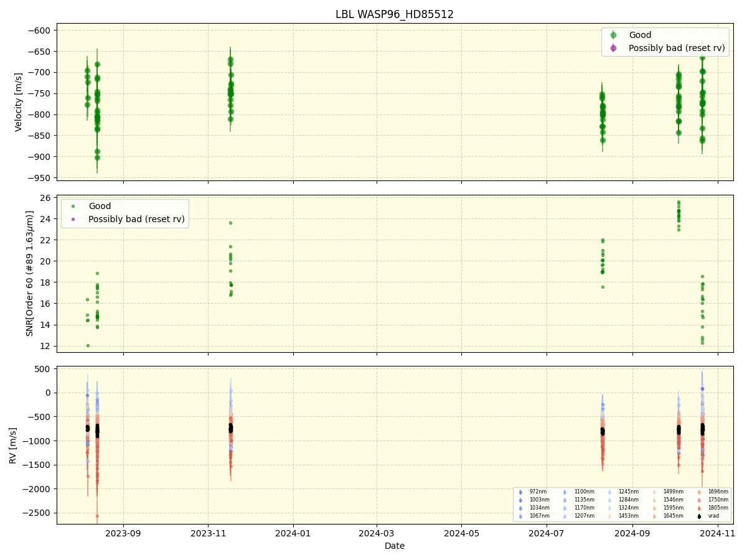747x560 pixels.
Task: Click the 1170nm legend entry
Action: (x=584, y=508)
